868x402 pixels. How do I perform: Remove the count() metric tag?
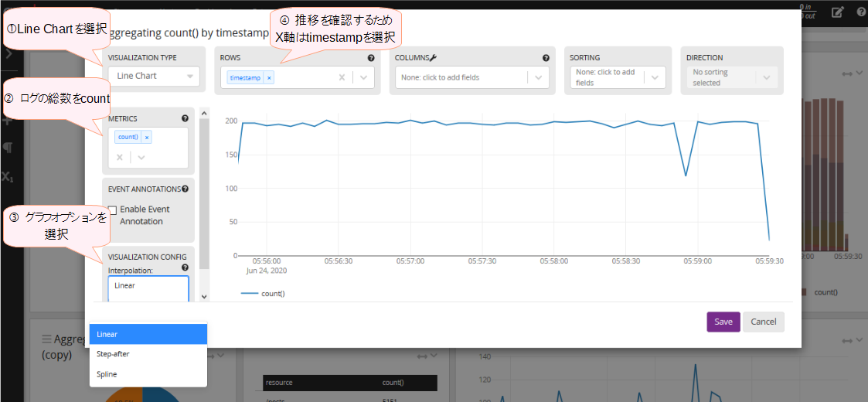pos(147,137)
